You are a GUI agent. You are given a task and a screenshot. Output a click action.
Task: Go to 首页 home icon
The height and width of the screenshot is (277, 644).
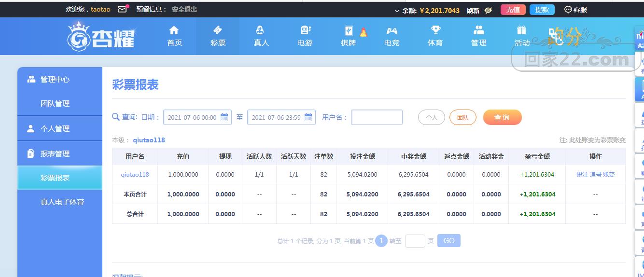(x=174, y=30)
